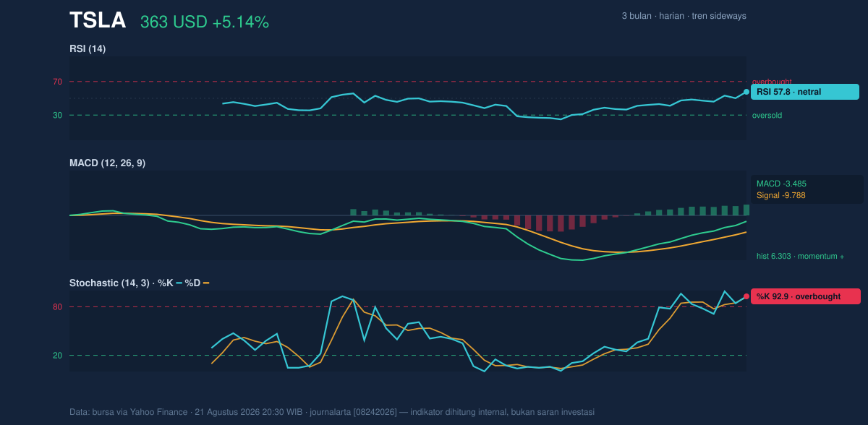868x425 pixels.
Task: Click the RSI (14) panel title
Action: (x=88, y=48)
